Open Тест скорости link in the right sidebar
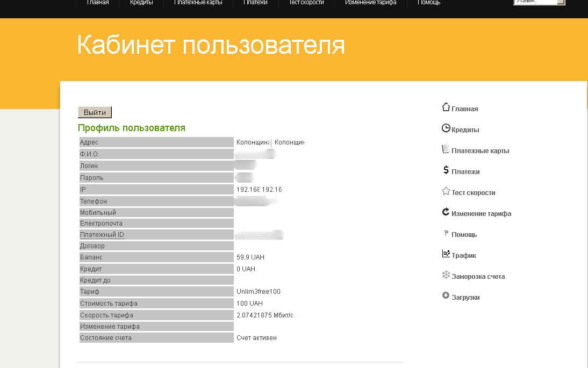 tap(474, 193)
